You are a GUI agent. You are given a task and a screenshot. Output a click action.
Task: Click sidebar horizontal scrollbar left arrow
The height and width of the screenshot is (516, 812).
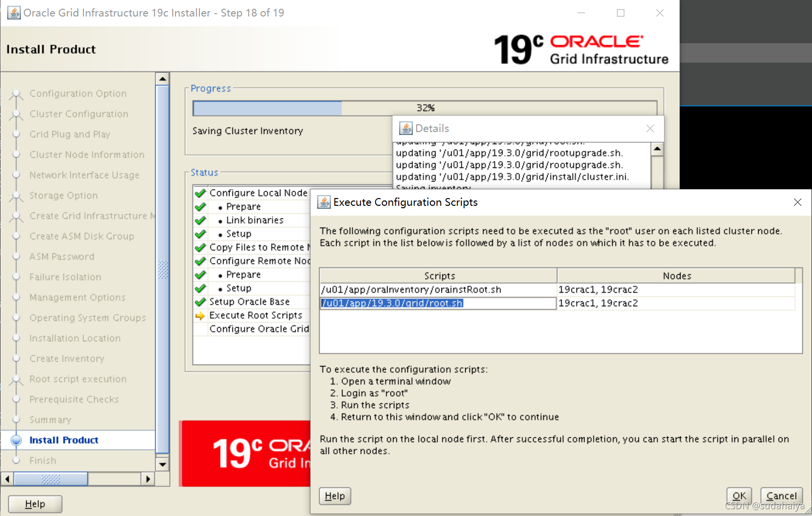tap(7, 479)
